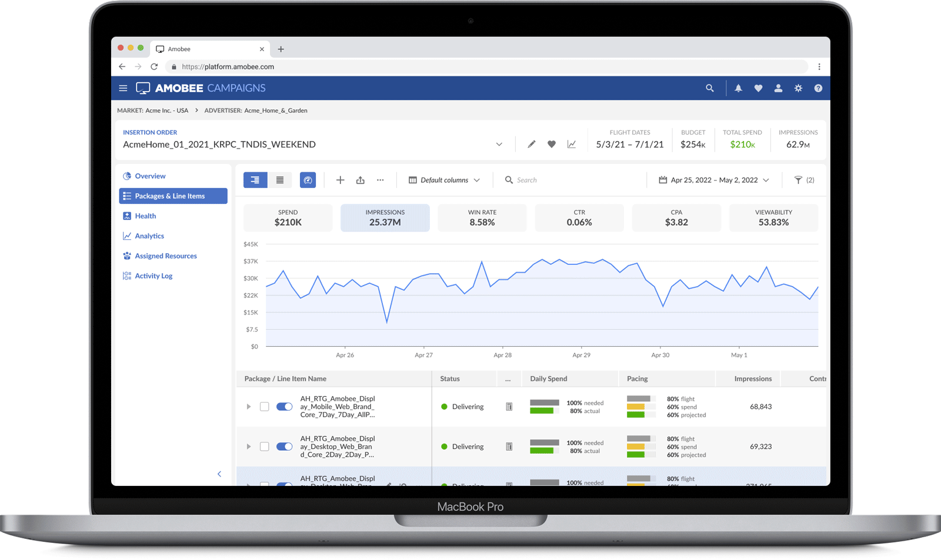The width and height of the screenshot is (941, 560).
Task: Open the hamburger navigation menu
Action: click(123, 88)
